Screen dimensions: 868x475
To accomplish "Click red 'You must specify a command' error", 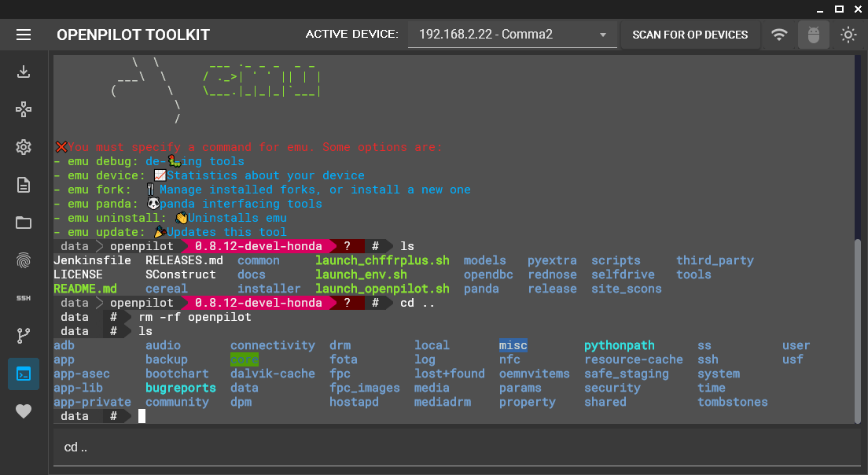I will tap(249, 147).
